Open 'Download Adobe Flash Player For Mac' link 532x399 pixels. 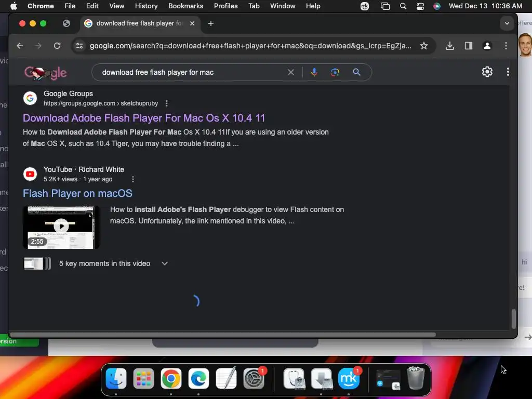point(144,118)
